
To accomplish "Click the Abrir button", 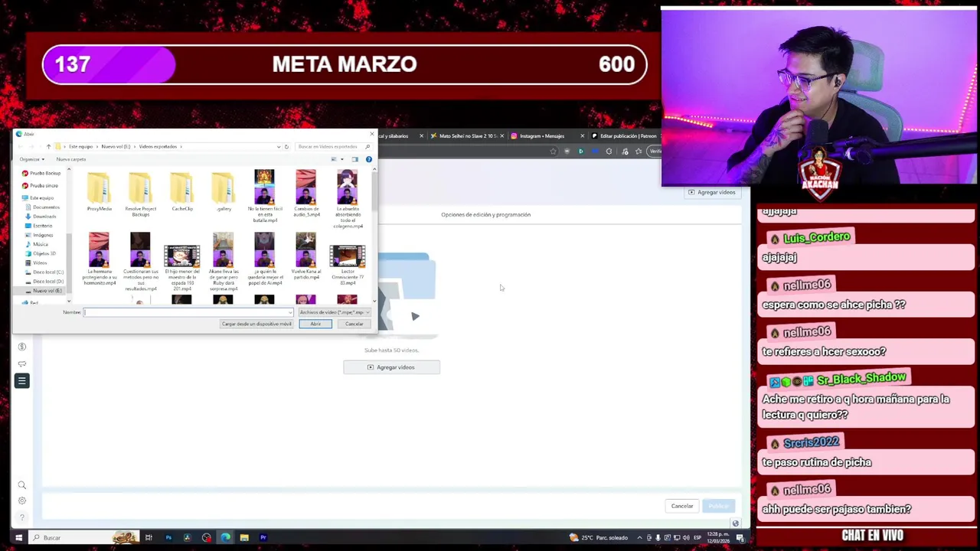I will click(315, 324).
